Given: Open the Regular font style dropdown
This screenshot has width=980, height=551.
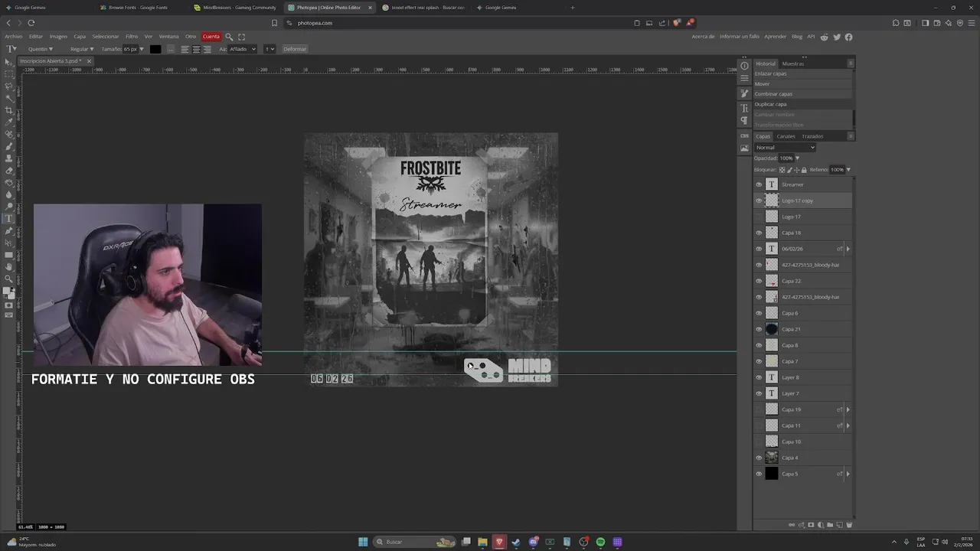Looking at the screenshot, I should coord(82,49).
